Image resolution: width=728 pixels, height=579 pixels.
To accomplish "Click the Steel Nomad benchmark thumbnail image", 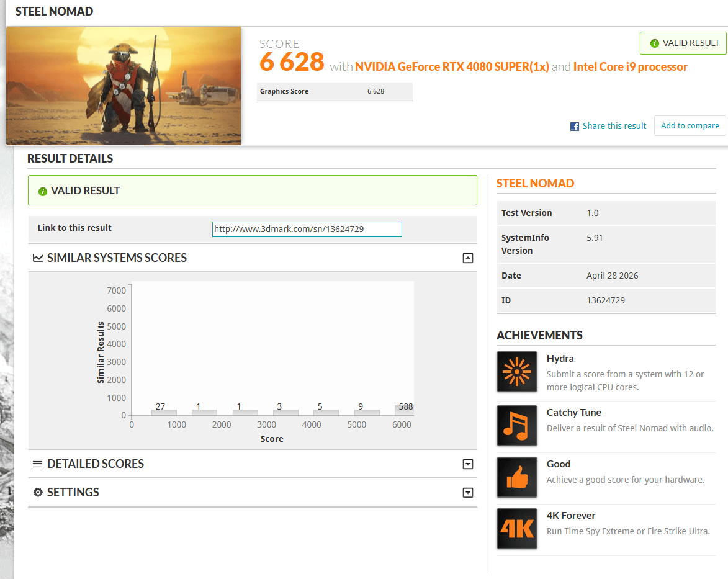I will 124,86.
